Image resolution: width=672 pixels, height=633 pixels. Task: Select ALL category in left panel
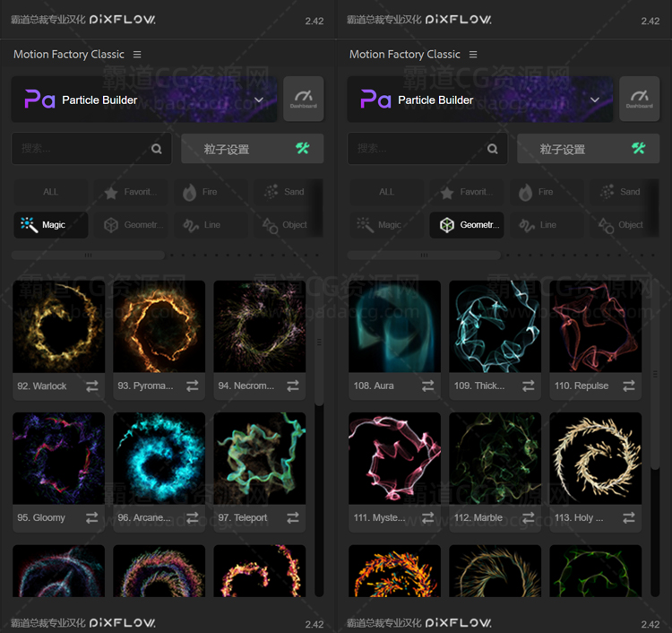click(50, 192)
